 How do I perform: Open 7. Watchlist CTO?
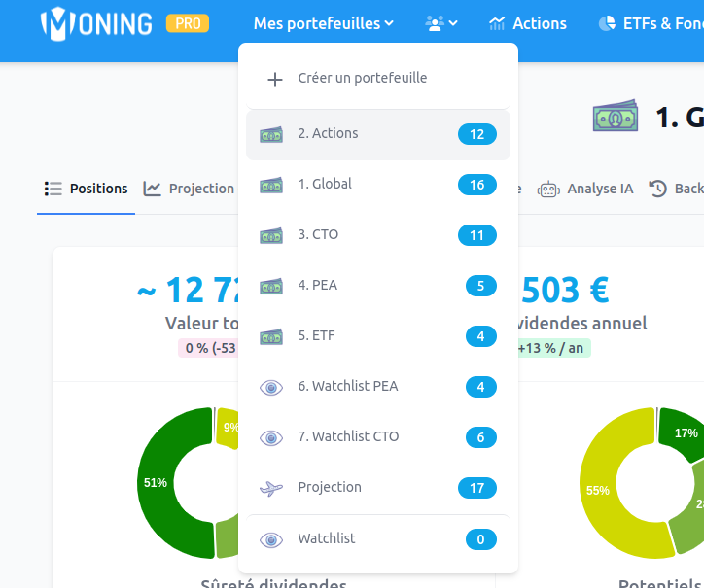tap(378, 437)
